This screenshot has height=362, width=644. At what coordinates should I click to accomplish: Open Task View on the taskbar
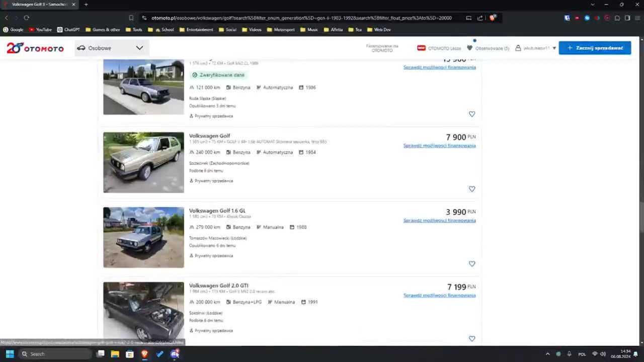pyautogui.click(x=101, y=354)
